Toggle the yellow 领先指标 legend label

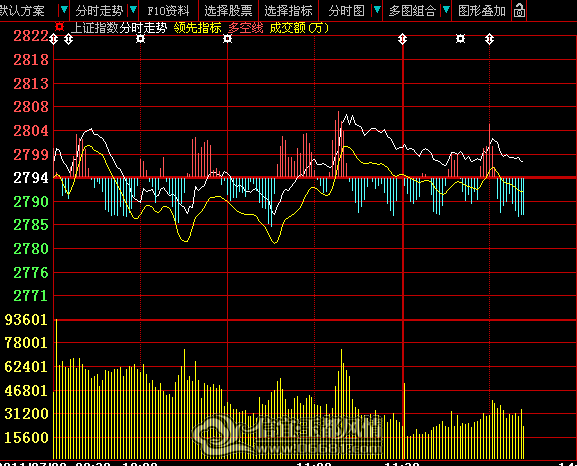[198, 28]
